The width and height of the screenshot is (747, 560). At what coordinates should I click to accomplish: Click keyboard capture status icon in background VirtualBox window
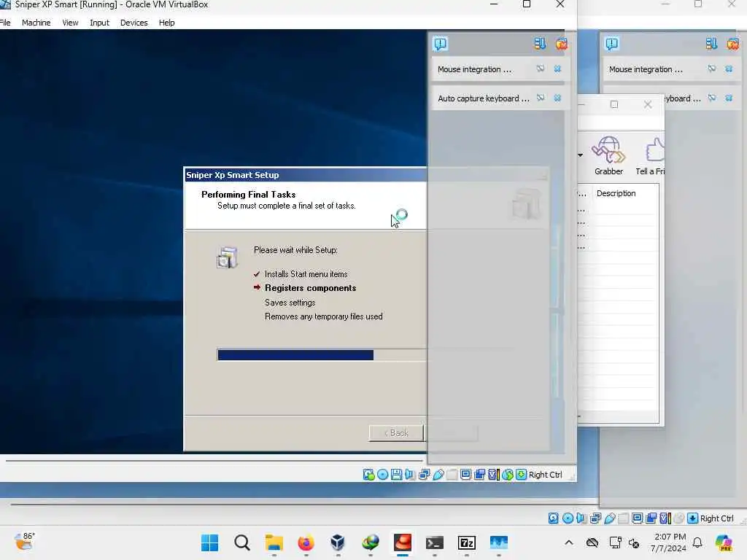tap(693, 518)
